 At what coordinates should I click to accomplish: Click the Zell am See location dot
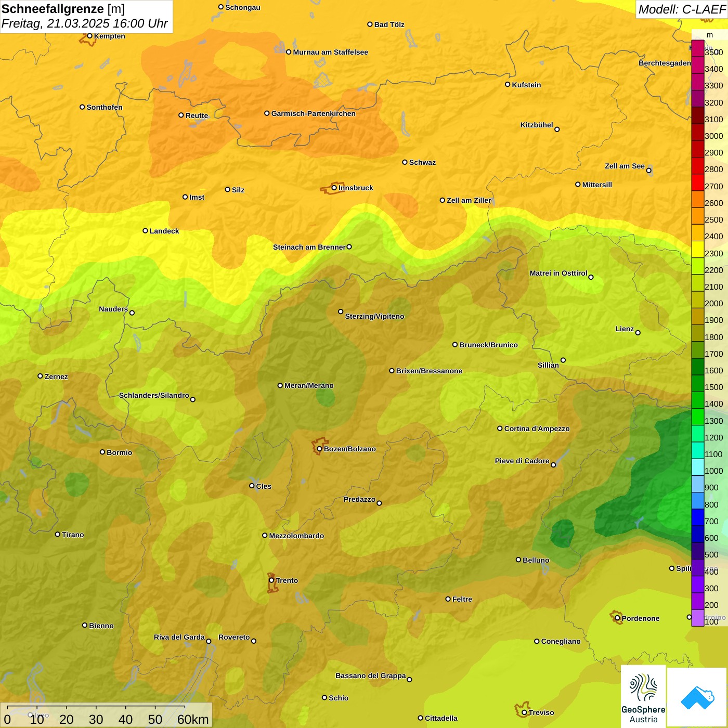click(649, 170)
